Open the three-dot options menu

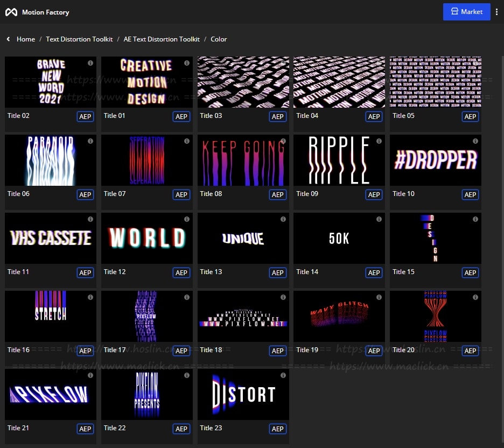(x=496, y=12)
